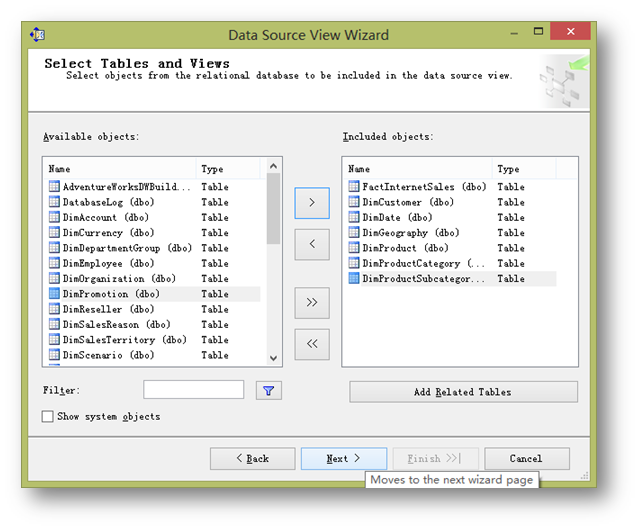
Task: Click the Available objects scrollbar thumb
Action: click(x=273, y=209)
